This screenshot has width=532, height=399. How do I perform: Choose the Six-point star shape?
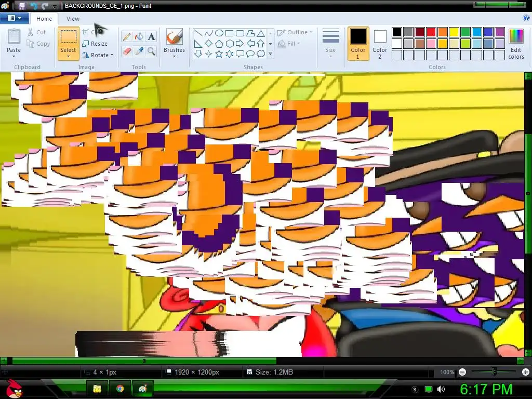(x=230, y=54)
